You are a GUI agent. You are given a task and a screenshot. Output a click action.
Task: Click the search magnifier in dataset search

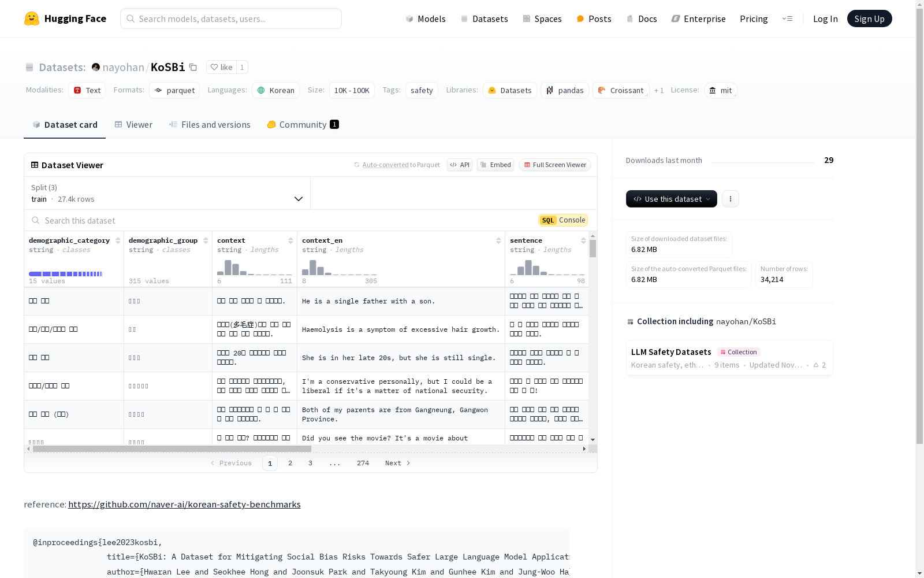(x=36, y=220)
